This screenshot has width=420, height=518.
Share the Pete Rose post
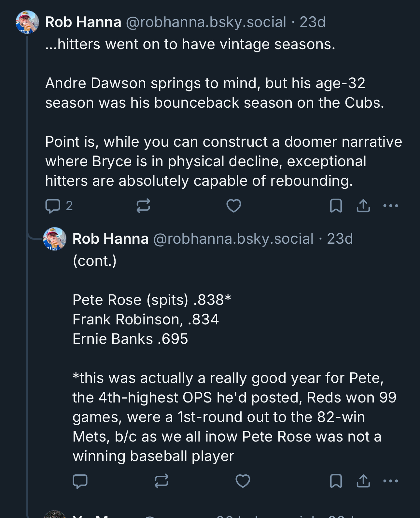(363, 481)
